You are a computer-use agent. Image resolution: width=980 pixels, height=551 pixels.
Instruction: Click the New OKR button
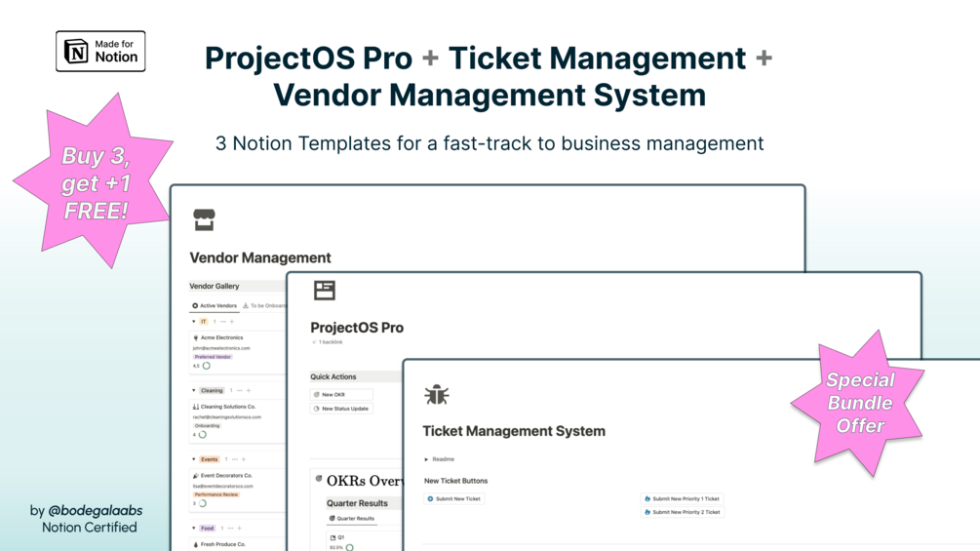pyautogui.click(x=341, y=395)
